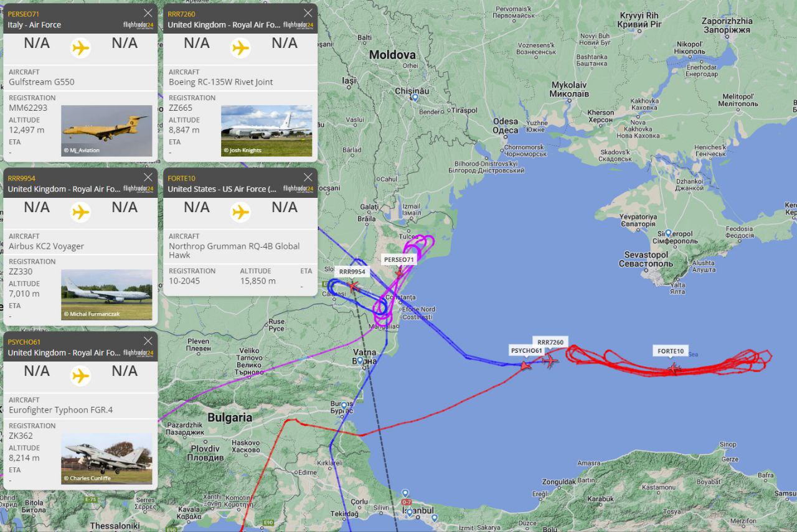797x532 pixels.
Task: Select the PERSEO71 aircraft marker on map
Action: click(x=399, y=273)
